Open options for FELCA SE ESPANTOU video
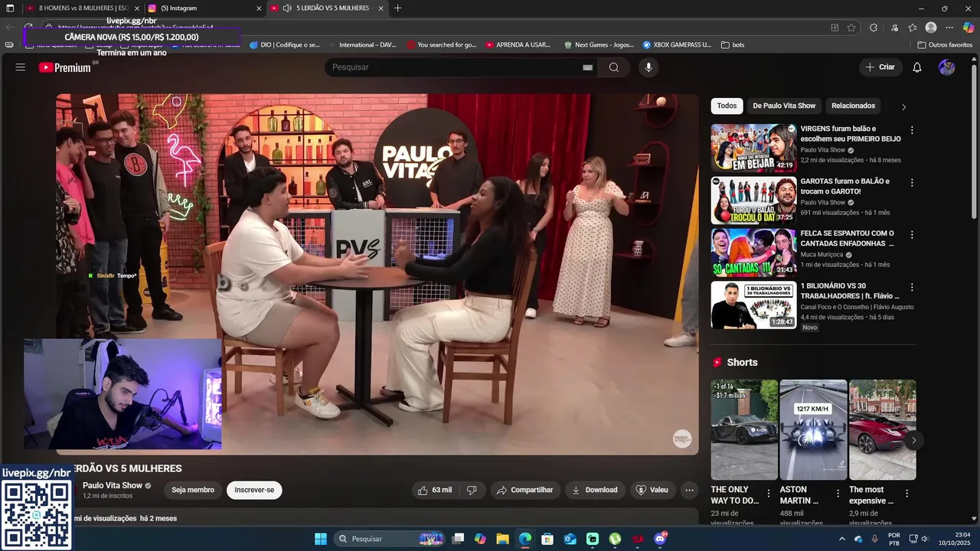 pos(912,235)
